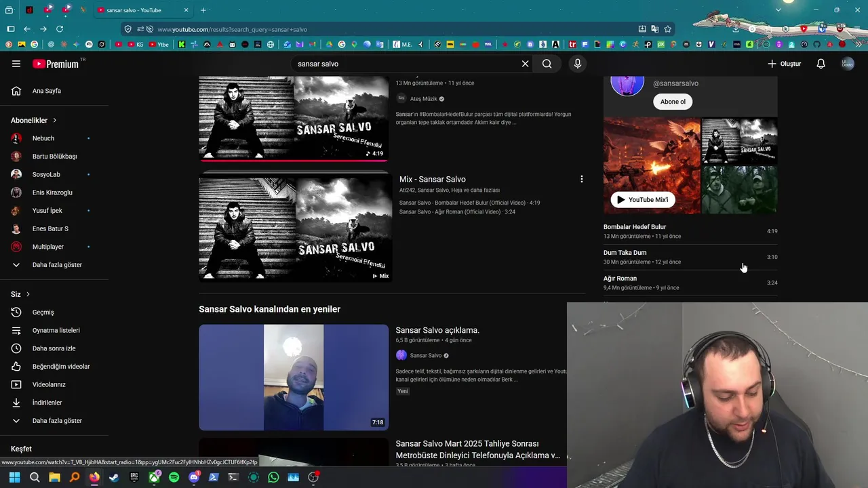Open the tab list dropdown arrow in the title bar

(x=778, y=10)
